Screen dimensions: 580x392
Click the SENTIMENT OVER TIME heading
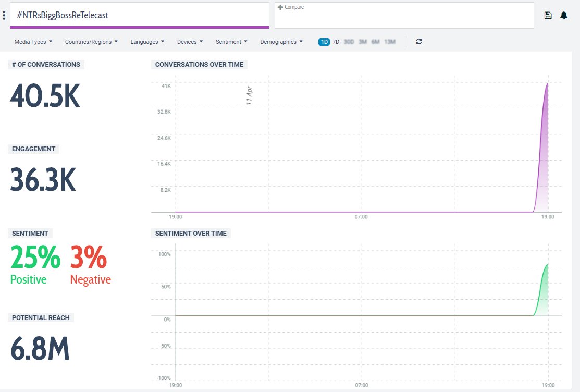point(191,233)
